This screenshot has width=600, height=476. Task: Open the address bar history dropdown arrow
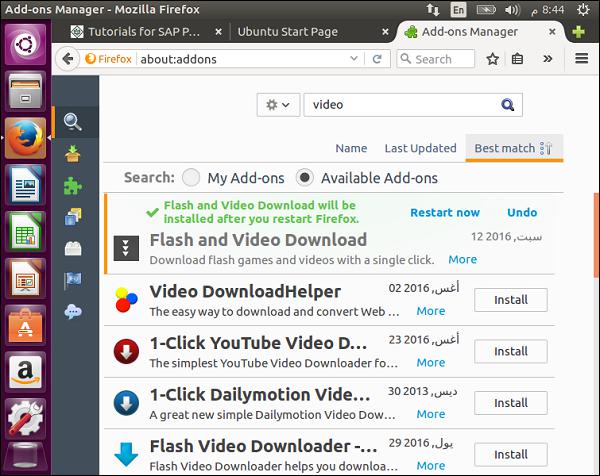click(x=355, y=59)
